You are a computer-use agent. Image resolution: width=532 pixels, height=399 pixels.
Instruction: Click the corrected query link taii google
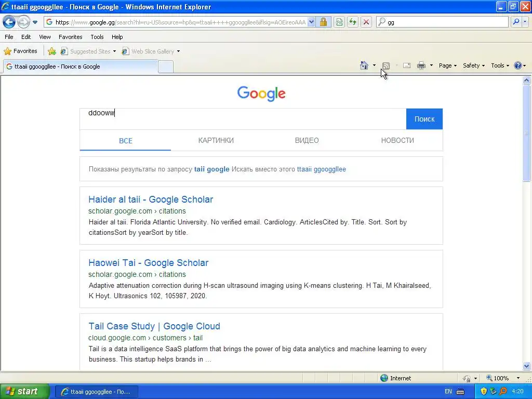coord(212,169)
